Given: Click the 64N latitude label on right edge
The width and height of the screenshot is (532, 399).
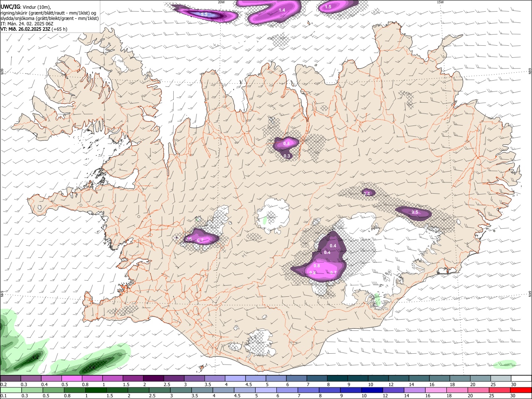Looking at the screenshot, I should point(530,293).
